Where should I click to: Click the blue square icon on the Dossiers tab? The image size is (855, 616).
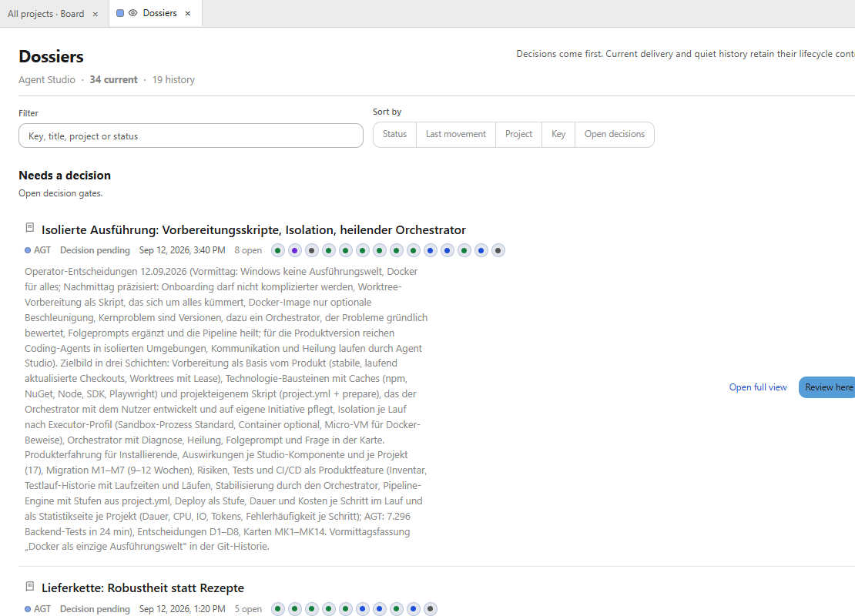[x=120, y=13]
